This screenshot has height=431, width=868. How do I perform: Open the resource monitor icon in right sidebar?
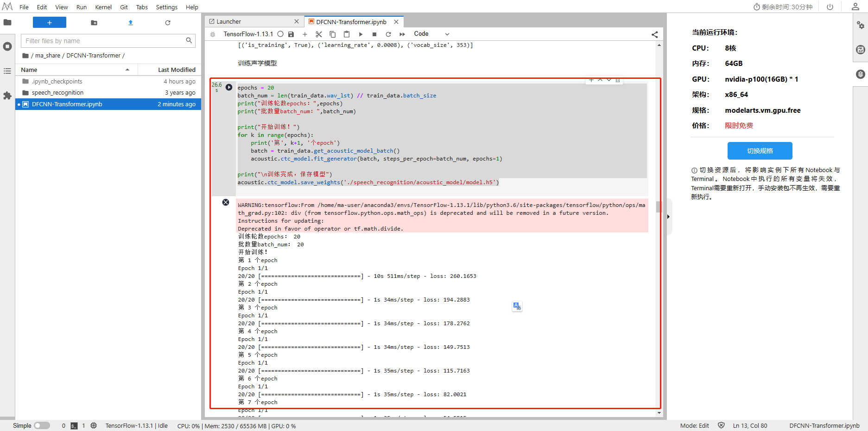point(861,50)
